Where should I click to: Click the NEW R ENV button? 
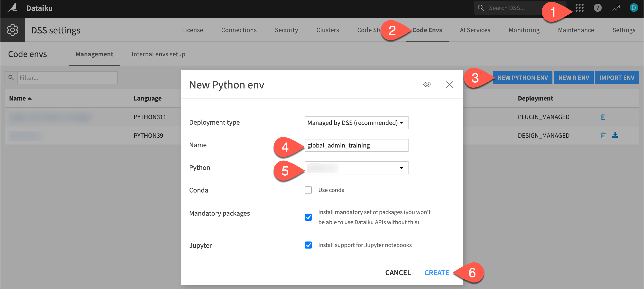574,78
